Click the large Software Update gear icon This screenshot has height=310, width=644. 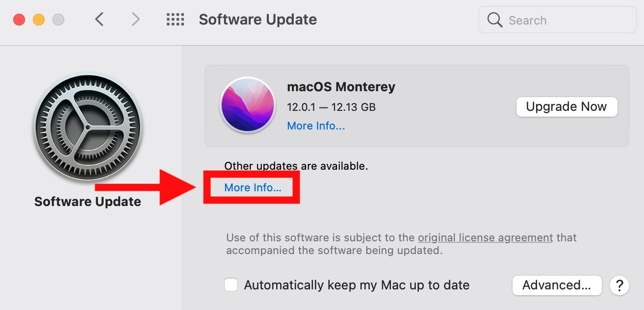coord(88,129)
